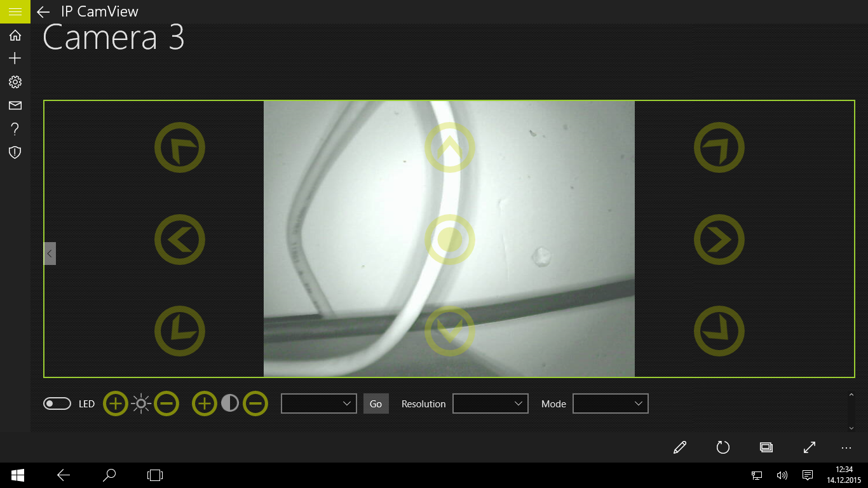Open the hamburger menu
868x488 pixels.
point(15,11)
